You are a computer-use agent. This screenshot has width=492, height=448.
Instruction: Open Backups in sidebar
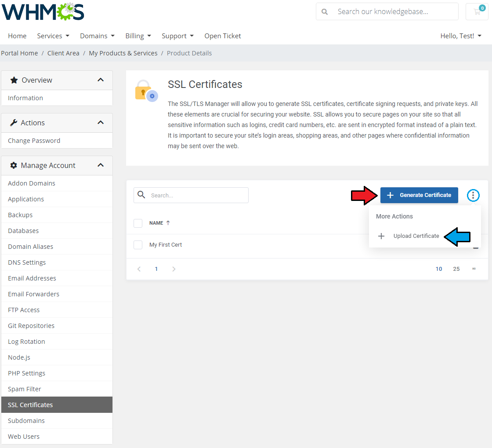(57, 215)
